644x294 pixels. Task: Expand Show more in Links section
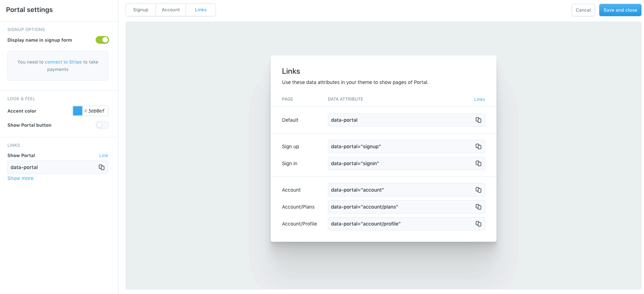coord(20,178)
